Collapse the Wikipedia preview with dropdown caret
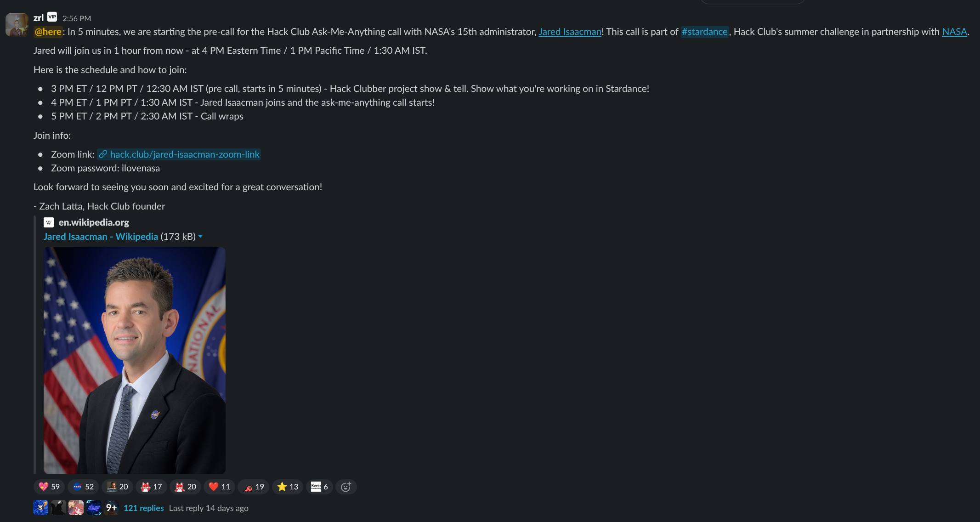The height and width of the screenshot is (522, 980). [x=200, y=236]
